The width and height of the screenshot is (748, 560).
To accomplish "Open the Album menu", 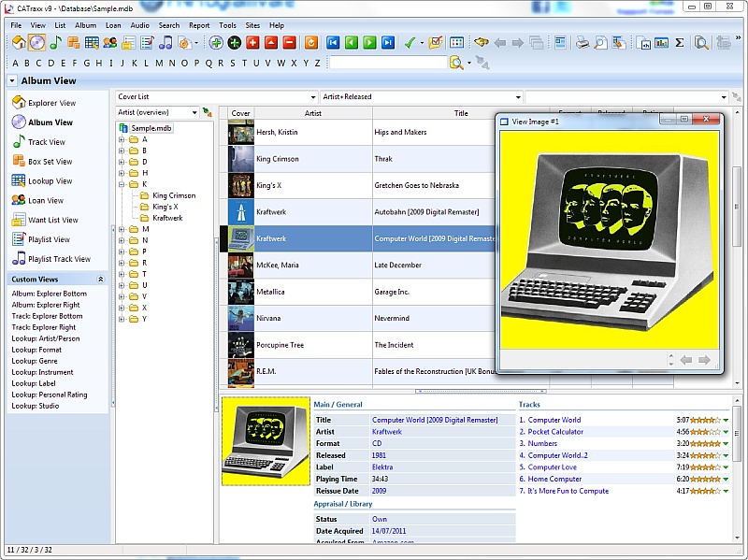I will pos(85,25).
